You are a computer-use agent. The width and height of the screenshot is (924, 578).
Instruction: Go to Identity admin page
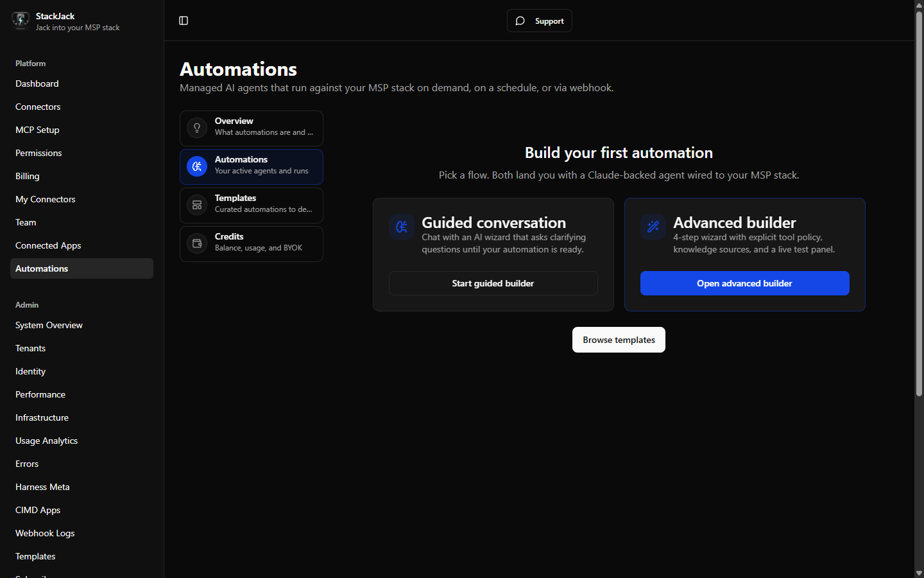pyautogui.click(x=81, y=371)
